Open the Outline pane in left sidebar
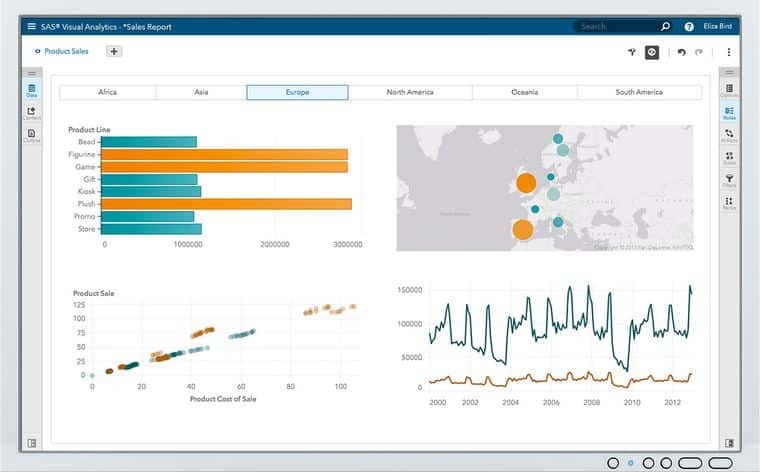 (x=31, y=136)
